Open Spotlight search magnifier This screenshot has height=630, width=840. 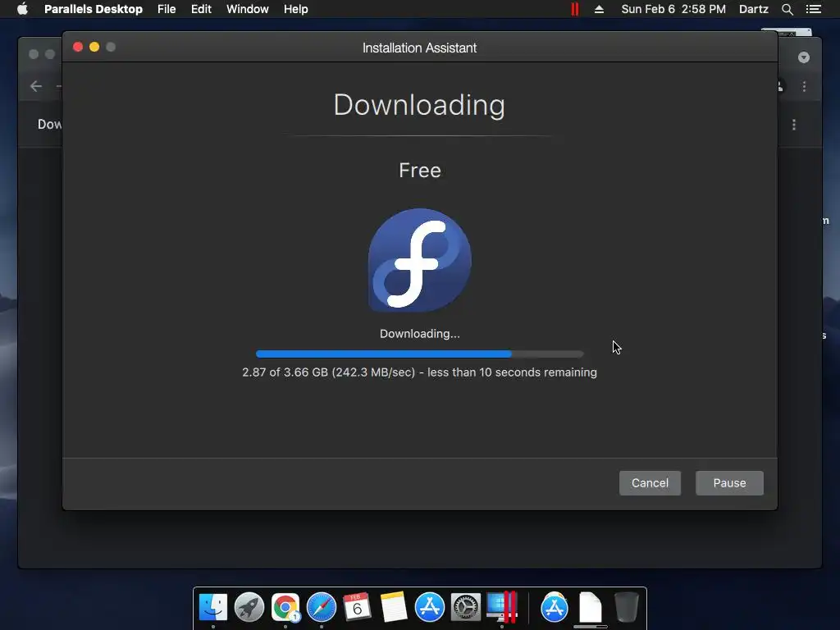tap(787, 9)
